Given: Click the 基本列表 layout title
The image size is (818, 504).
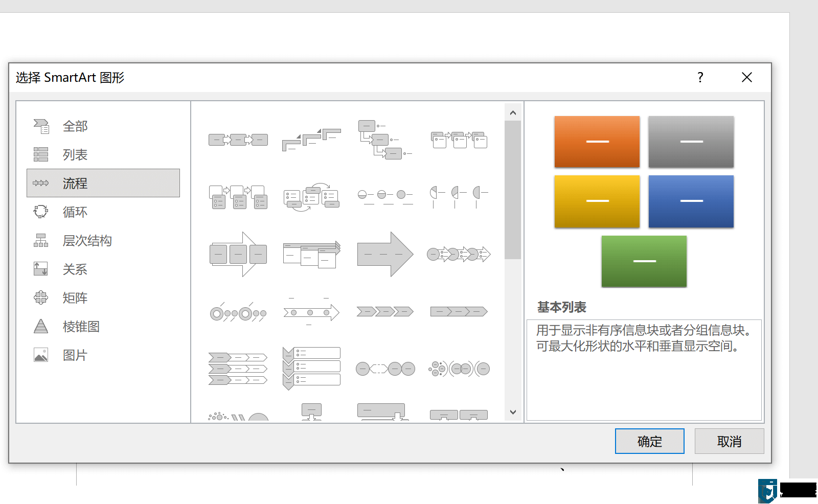Looking at the screenshot, I should (x=562, y=307).
